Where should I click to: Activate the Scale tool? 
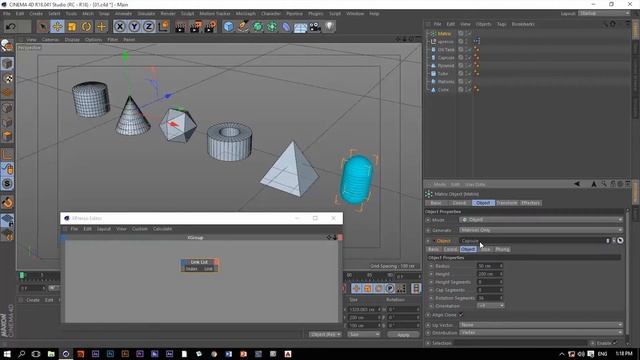(72, 27)
